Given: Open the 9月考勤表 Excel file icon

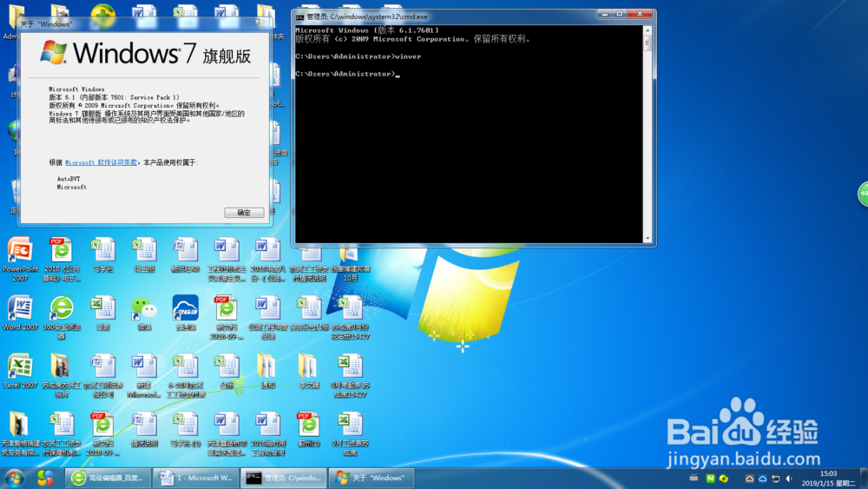Looking at the screenshot, I should pos(350,375).
